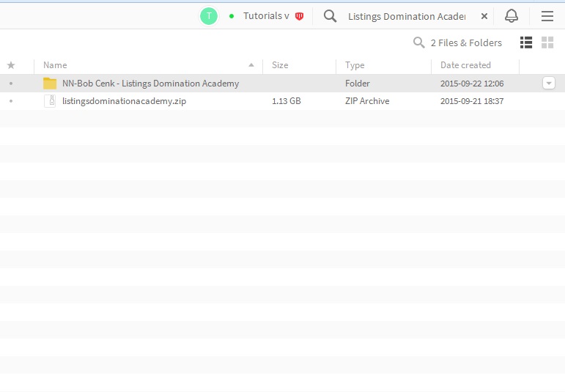Click the date 2015-09-21 18:37

click(472, 101)
